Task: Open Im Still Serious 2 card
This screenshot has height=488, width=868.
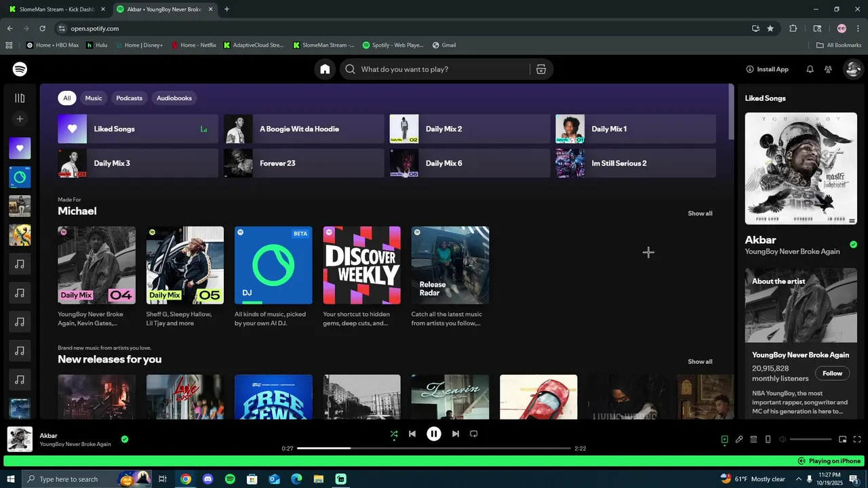Action: coord(635,163)
